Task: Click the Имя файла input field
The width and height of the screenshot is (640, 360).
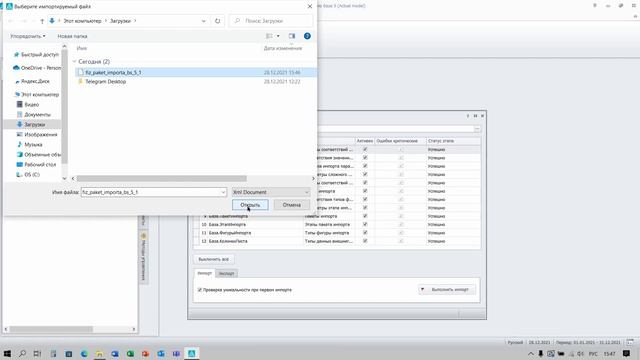Action: click(150, 192)
